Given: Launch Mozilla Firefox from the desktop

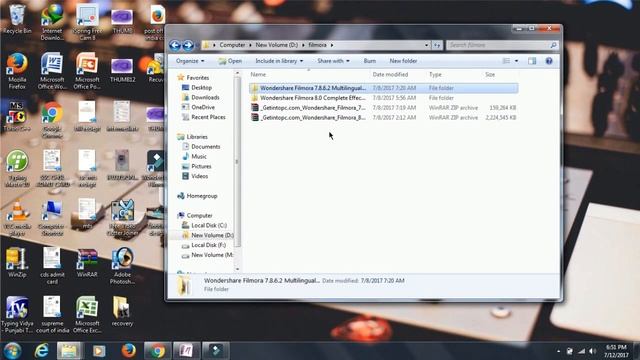Looking at the screenshot, I should point(17,71).
